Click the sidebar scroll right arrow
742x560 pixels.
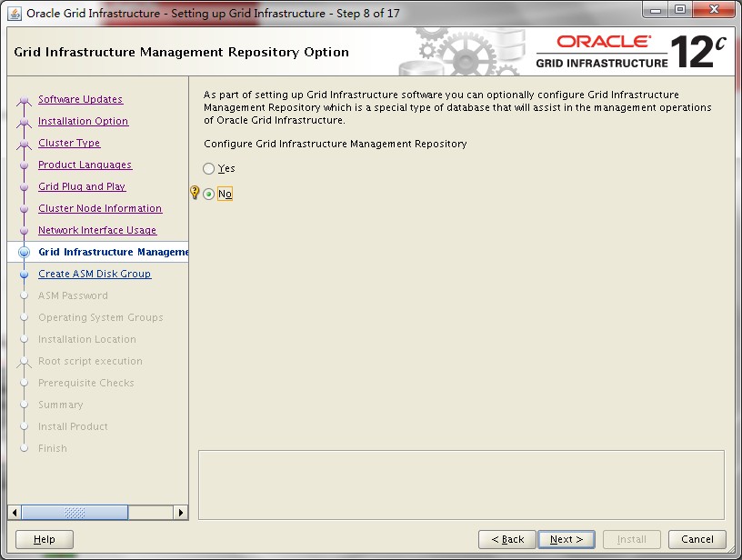point(181,512)
